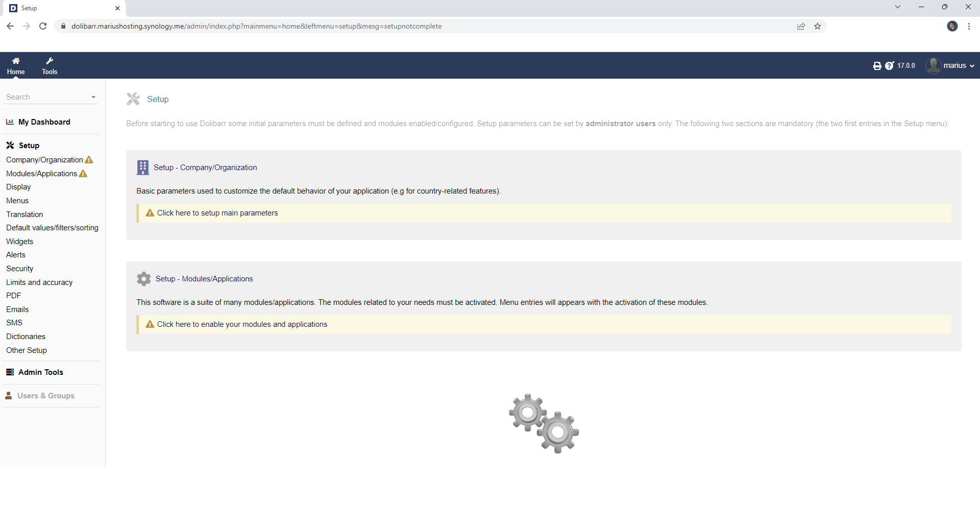Click here to setup main parameters
Viewport: 980px width, 524px height.
(217, 213)
